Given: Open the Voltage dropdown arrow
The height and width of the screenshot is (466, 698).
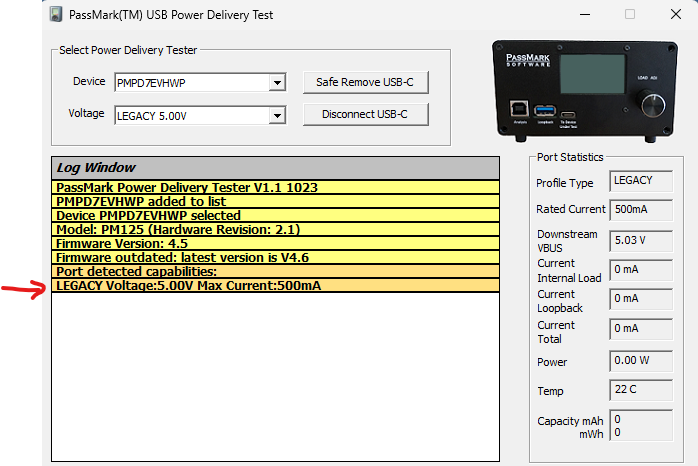Looking at the screenshot, I should click(x=277, y=116).
